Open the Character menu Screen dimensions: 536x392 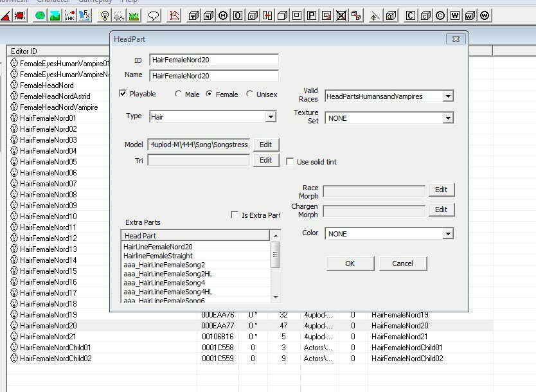coord(53,1)
